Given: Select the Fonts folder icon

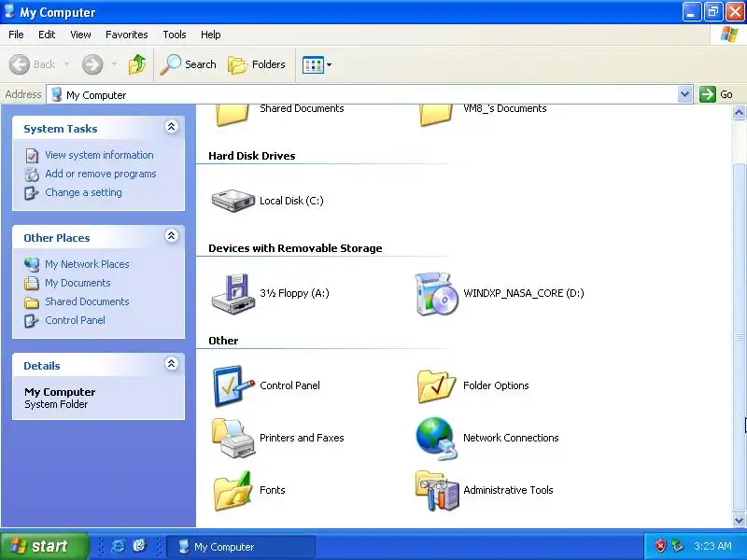Looking at the screenshot, I should click(233, 491).
